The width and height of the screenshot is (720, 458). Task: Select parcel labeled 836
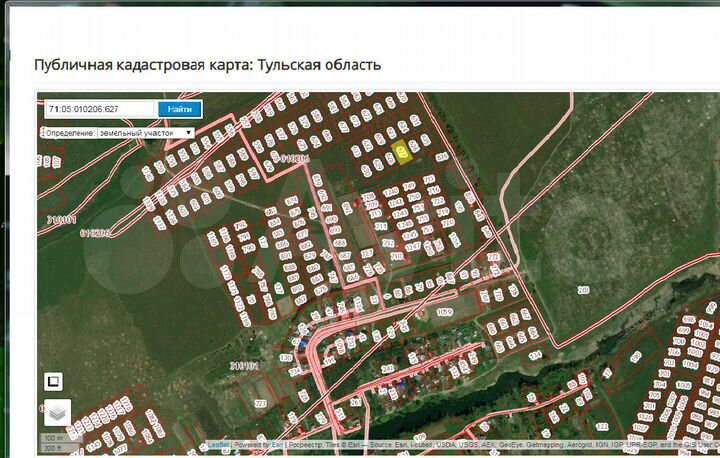click(441, 157)
